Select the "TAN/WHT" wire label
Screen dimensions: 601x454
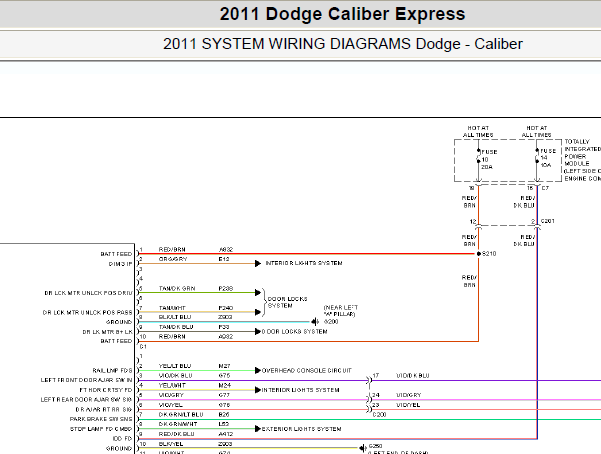pyautogui.click(x=172, y=308)
